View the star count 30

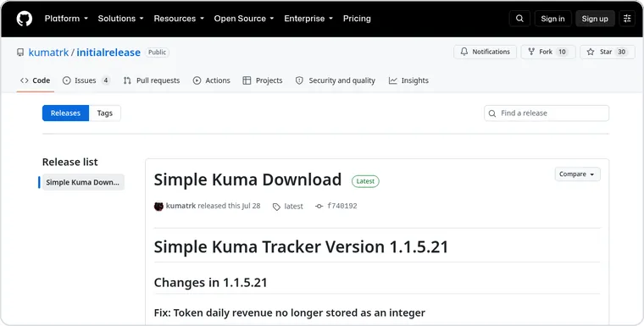click(x=621, y=52)
